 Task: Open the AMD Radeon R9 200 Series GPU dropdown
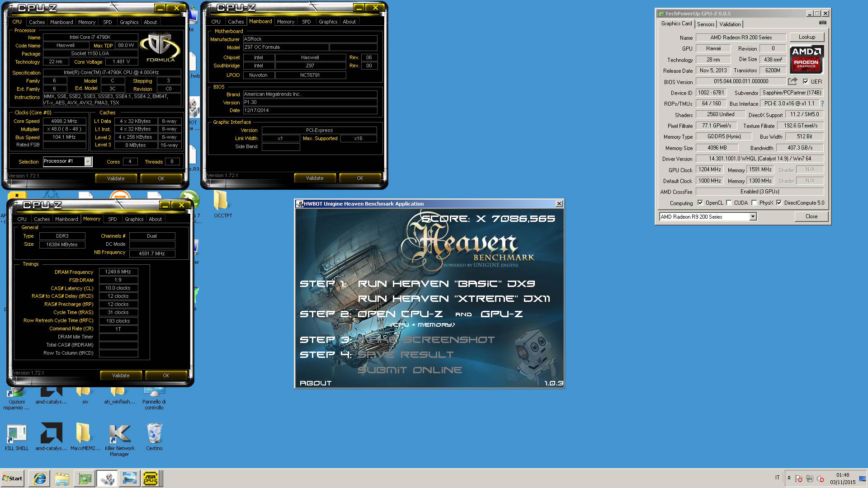pyautogui.click(x=753, y=217)
